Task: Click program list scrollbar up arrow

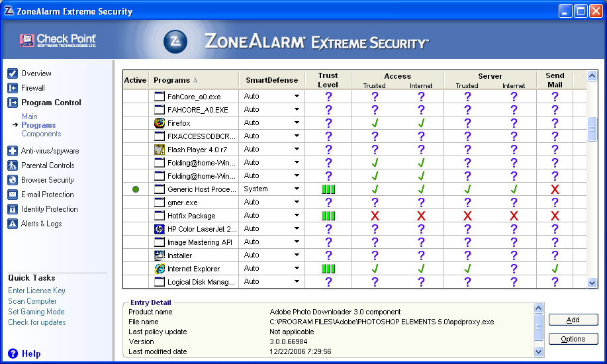Action: [592, 76]
